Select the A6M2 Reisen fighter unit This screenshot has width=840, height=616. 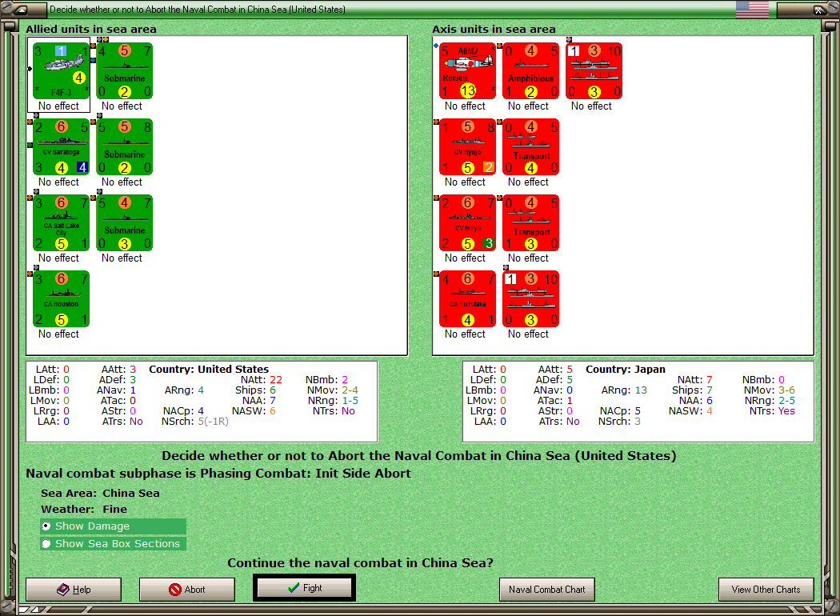pyautogui.click(x=468, y=71)
